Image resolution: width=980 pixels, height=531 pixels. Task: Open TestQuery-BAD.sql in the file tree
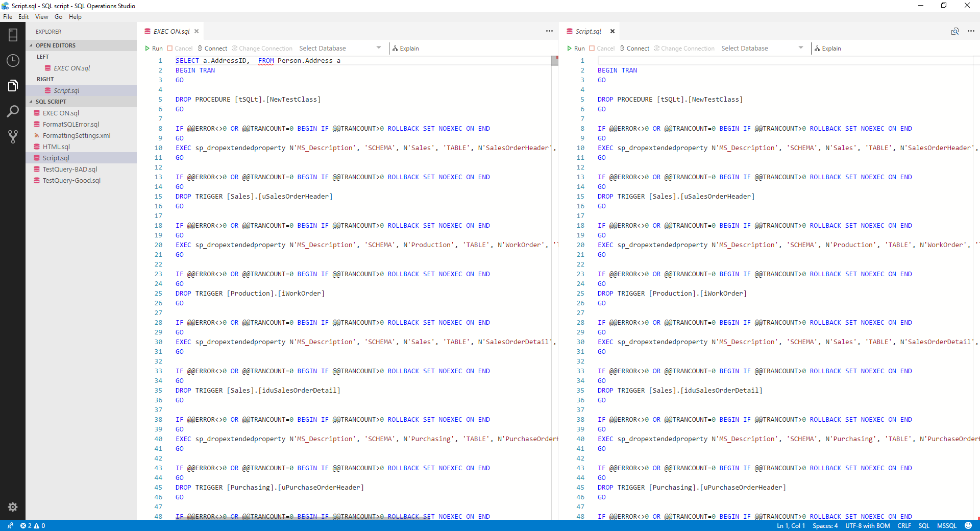[70, 169]
